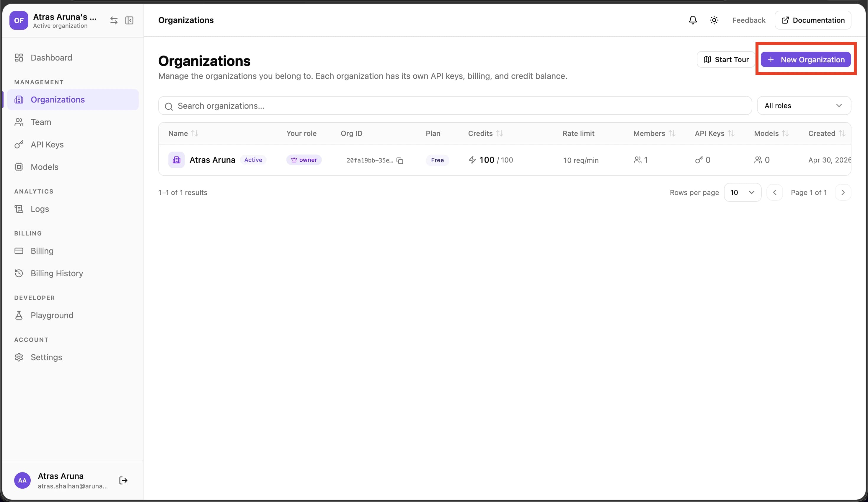This screenshot has width=868, height=502.
Task: Open Team page in sidebar
Action: click(73, 122)
